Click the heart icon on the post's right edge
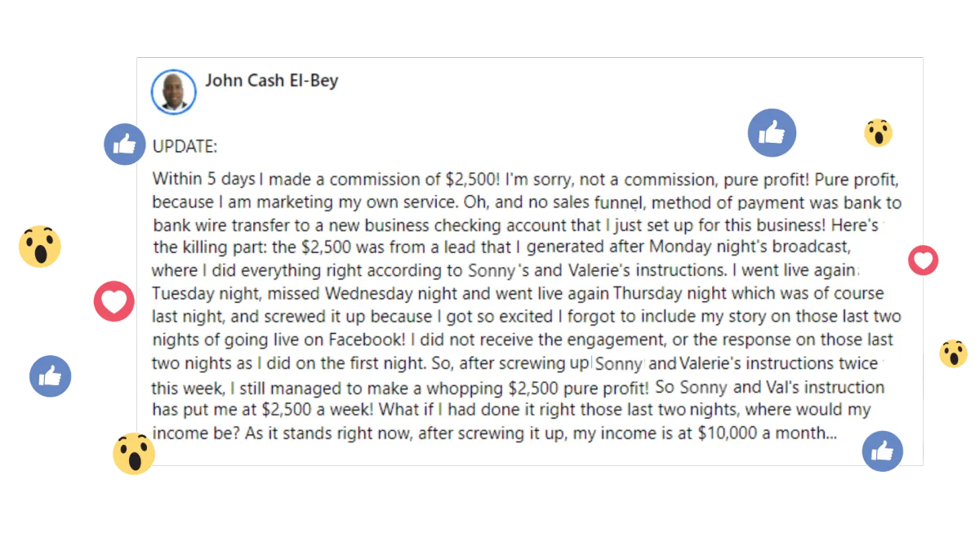This screenshot has height=551, width=980. (x=923, y=260)
